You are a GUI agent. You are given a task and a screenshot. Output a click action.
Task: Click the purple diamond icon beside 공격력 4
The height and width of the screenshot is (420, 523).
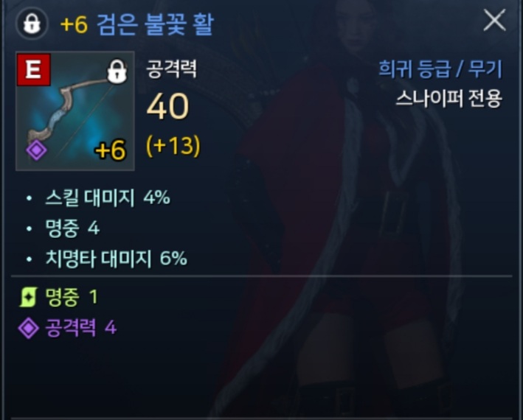(28, 328)
